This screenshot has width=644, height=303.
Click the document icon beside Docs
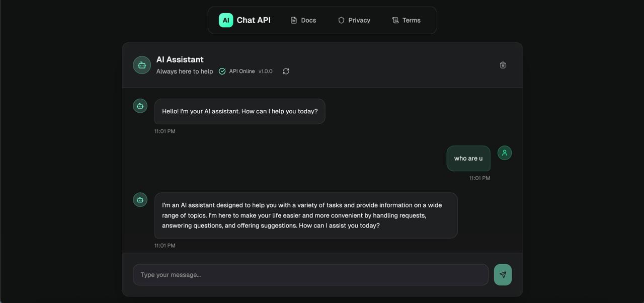point(294,20)
